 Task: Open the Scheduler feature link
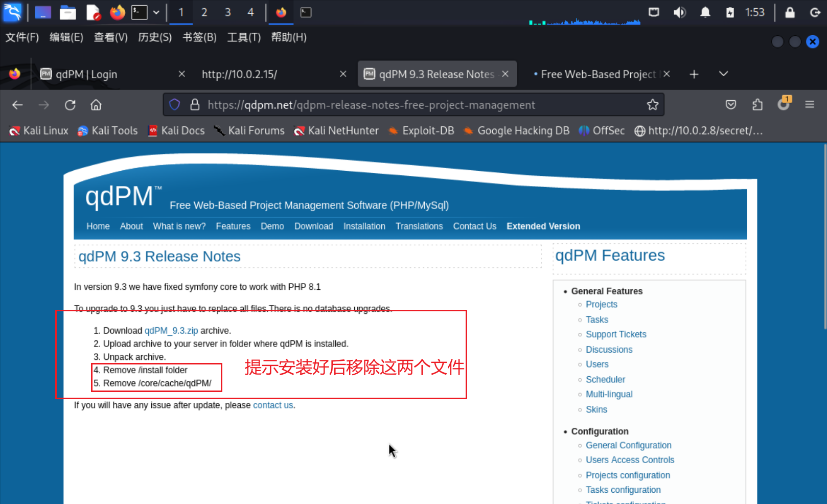[x=605, y=379]
